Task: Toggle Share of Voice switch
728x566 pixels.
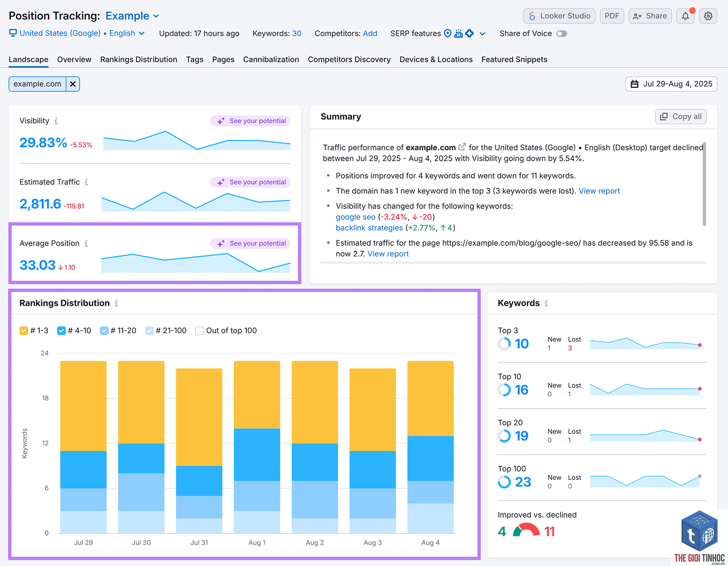Action: click(561, 34)
